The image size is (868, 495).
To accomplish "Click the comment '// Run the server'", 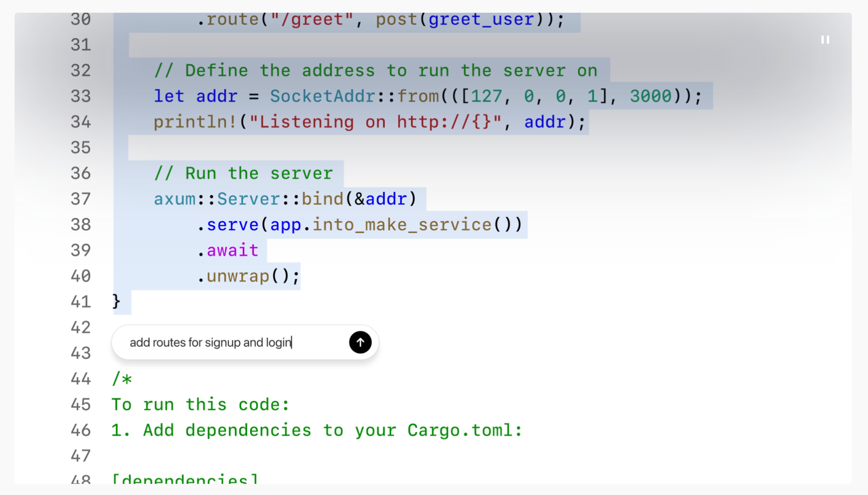I will pos(244,174).
